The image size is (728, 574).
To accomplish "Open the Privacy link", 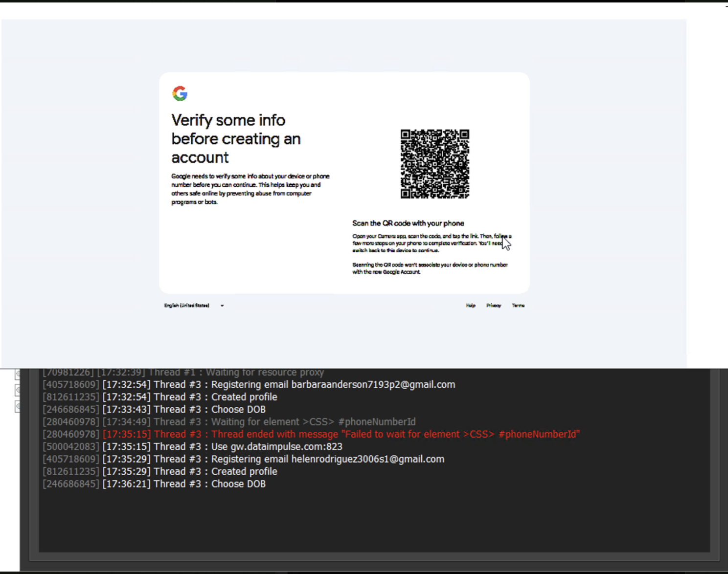I will [494, 306].
